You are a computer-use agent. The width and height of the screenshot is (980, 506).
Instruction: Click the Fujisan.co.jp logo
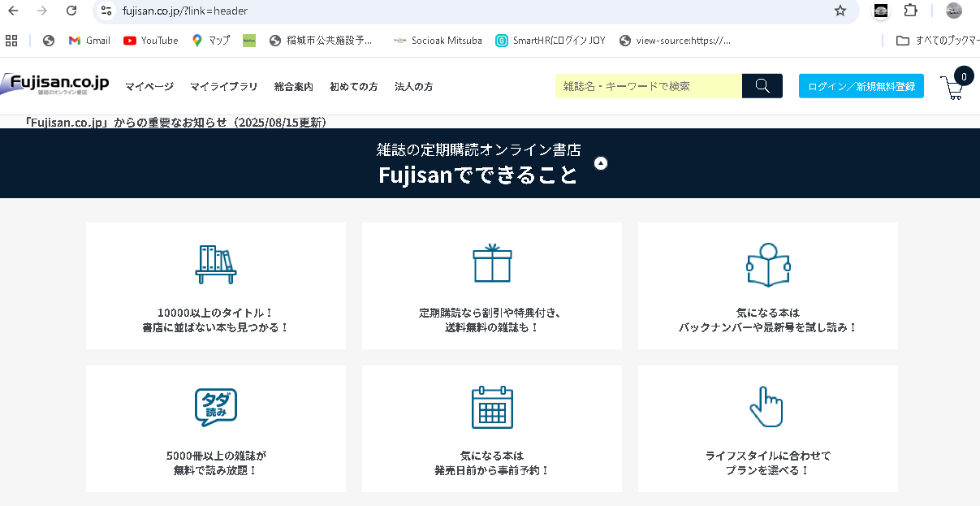pos(54,85)
